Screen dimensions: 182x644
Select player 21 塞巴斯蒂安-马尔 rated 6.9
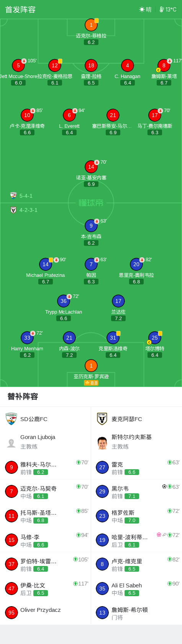tap(113, 115)
